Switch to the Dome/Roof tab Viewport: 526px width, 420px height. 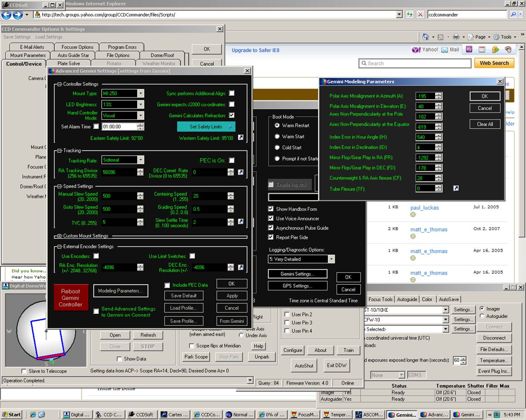[x=162, y=55]
